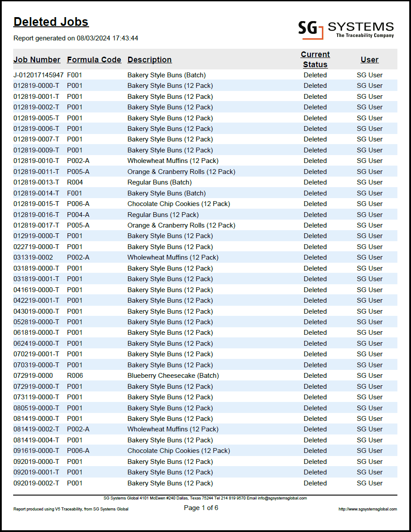This screenshot has height=532, width=411.
Task: Click the Page 1 of 6 indicator
Action: coord(201,507)
